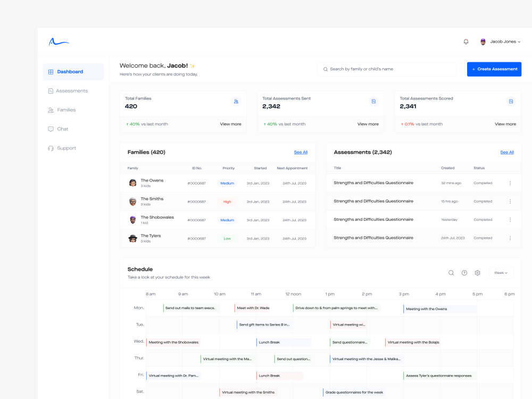Click the Medium badge for The Shobowales

(227, 220)
